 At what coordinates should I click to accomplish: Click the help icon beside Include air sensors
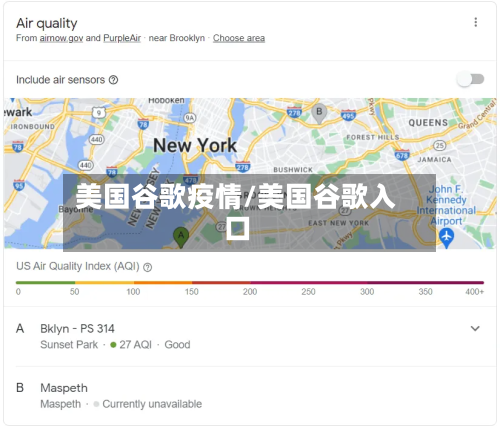tap(114, 80)
